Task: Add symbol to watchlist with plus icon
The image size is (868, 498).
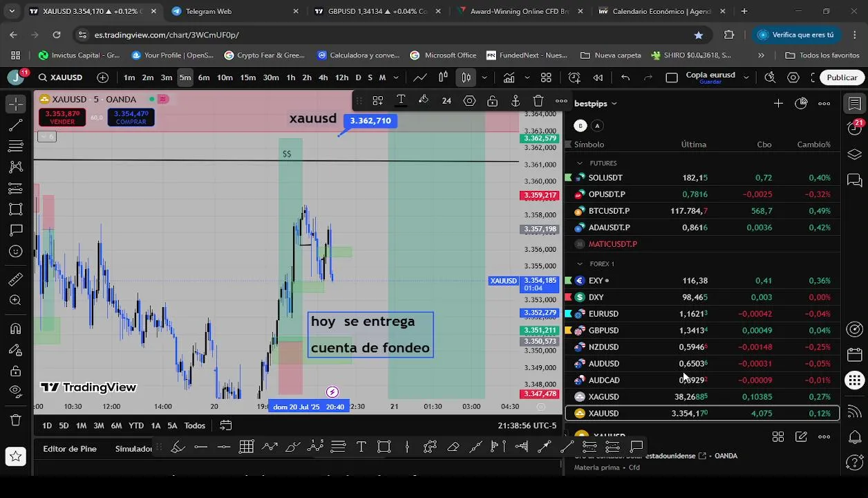Action: pyautogui.click(x=778, y=104)
